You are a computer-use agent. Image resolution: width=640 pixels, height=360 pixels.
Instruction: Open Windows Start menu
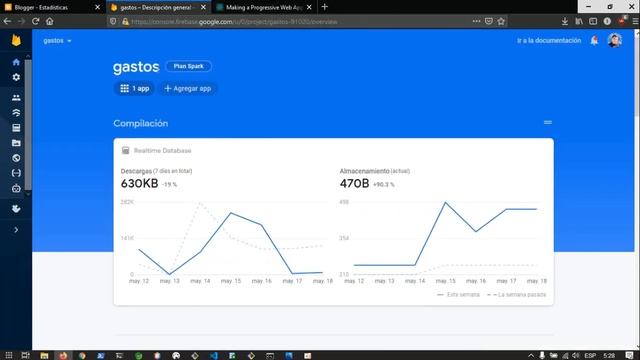9,356
